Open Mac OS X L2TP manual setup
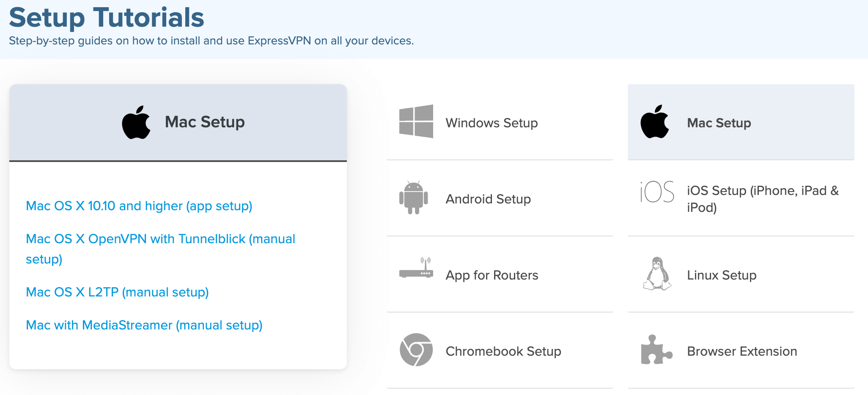This screenshot has height=395, width=868. click(x=117, y=292)
